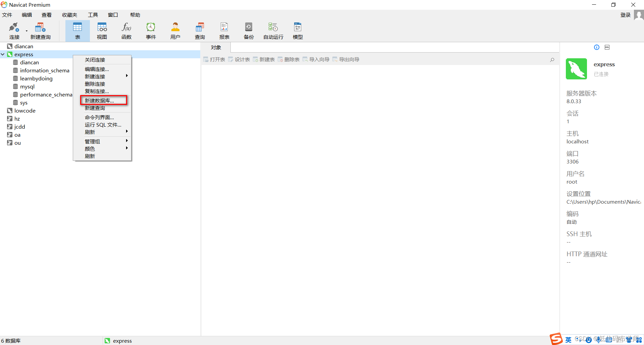Open the Backup toolbar icon
The image size is (644, 345).
point(249,31)
